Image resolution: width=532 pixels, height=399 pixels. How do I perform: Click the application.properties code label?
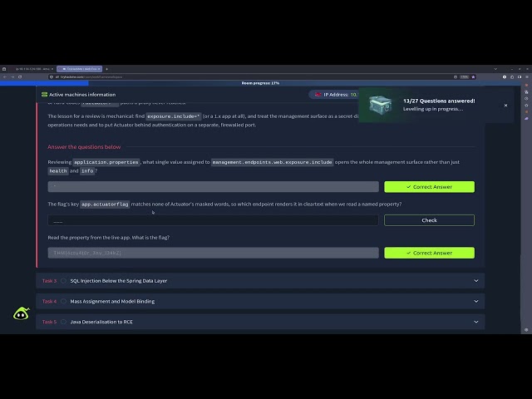(x=106, y=162)
